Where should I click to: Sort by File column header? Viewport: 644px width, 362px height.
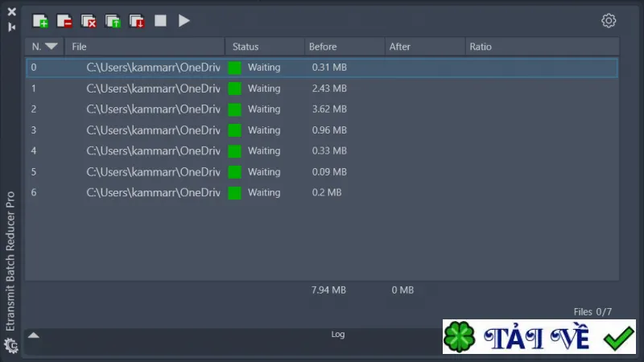[145, 47]
